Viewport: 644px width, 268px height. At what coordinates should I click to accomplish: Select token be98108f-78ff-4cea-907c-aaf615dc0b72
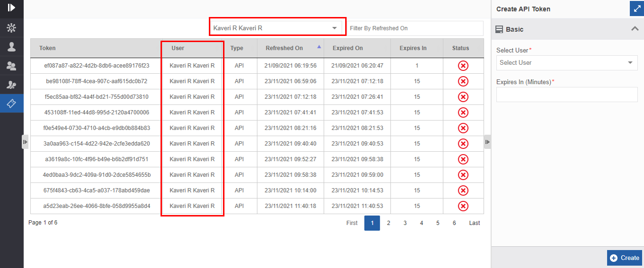point(97,81)
